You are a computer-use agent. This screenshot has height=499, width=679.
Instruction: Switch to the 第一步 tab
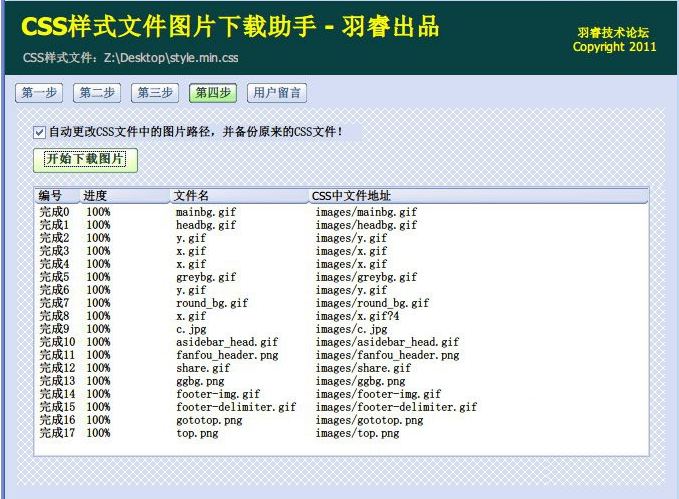39,93
